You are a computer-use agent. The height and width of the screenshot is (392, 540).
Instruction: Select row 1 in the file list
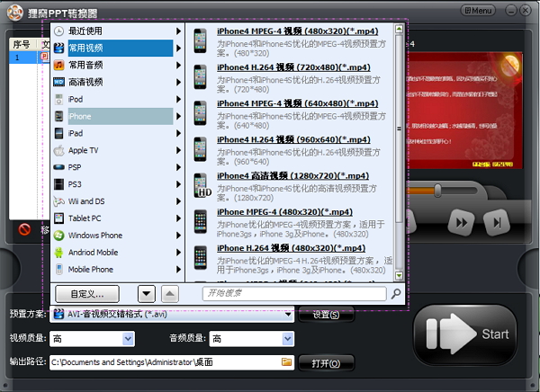[x=29, y=57]
